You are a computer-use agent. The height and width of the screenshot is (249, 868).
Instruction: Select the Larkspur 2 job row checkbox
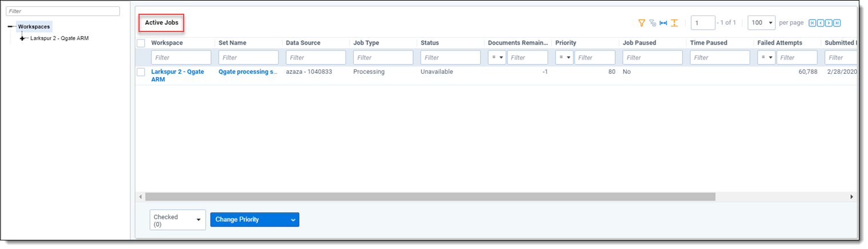[141, 72]
